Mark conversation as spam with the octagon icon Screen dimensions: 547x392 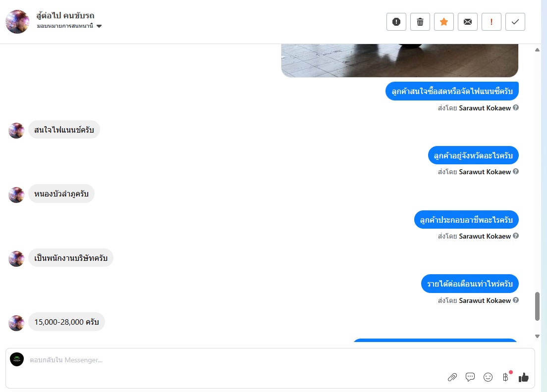396,22
